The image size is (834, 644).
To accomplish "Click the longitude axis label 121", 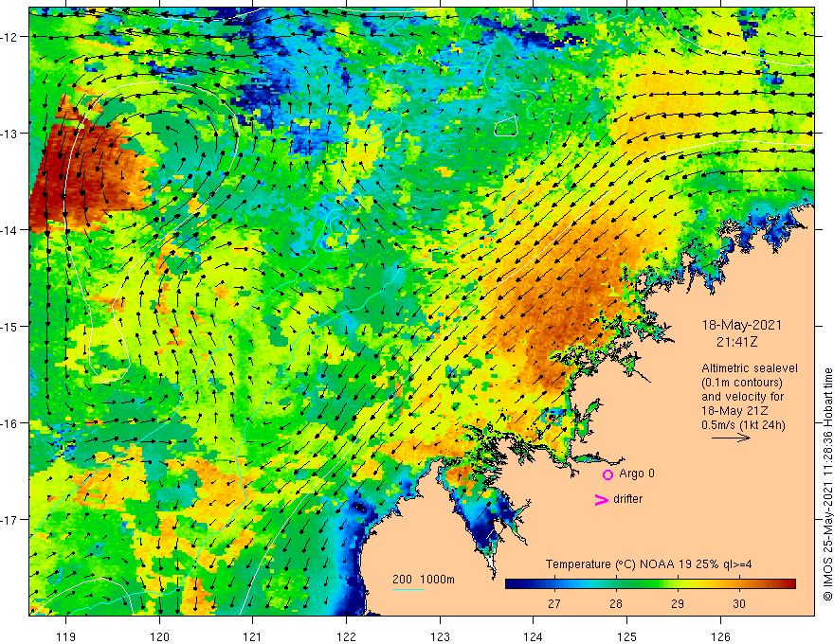I will [253, 636].
